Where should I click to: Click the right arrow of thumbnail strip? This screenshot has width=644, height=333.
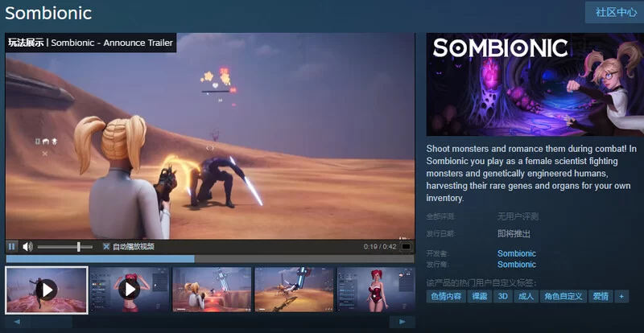pos(402,322)
